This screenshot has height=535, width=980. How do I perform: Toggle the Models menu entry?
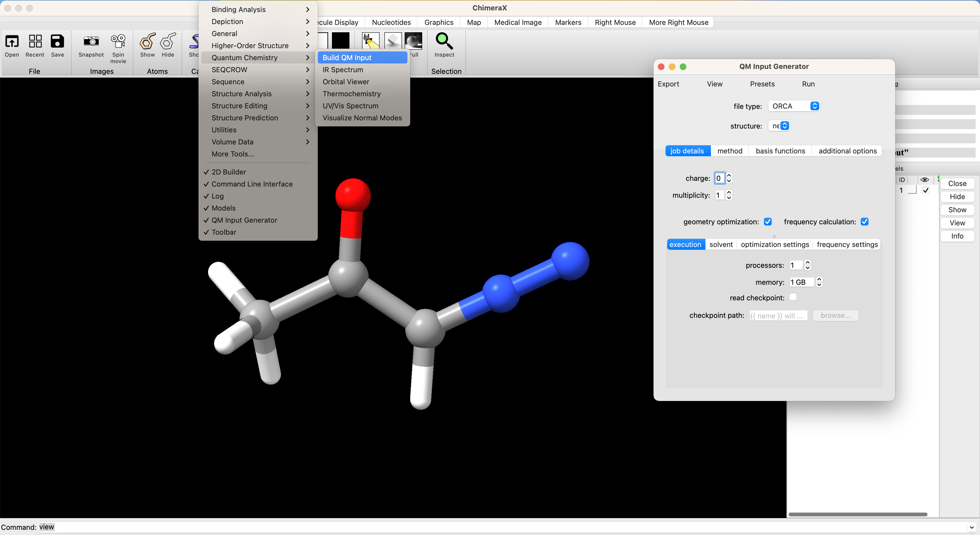(258, 208)
